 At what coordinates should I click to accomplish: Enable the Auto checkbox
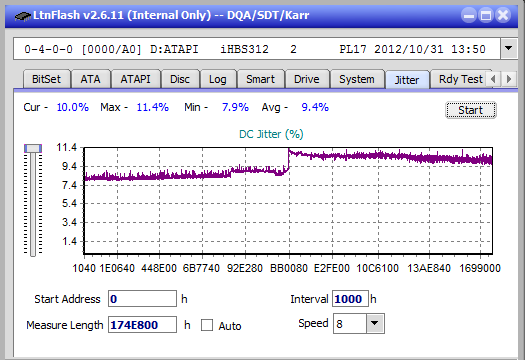coord(207,325)
